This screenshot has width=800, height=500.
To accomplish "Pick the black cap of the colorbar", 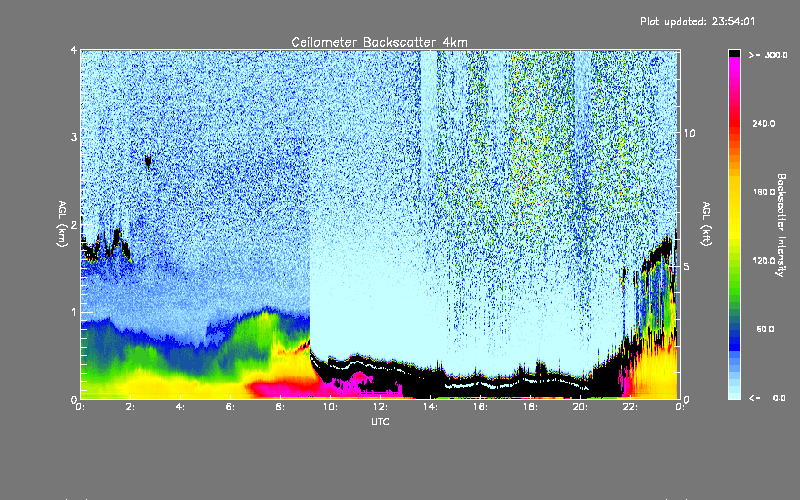I will 734,53.
